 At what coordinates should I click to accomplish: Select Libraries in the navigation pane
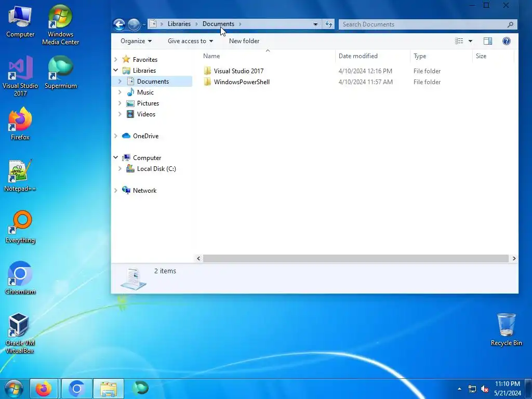coord(144,71)
